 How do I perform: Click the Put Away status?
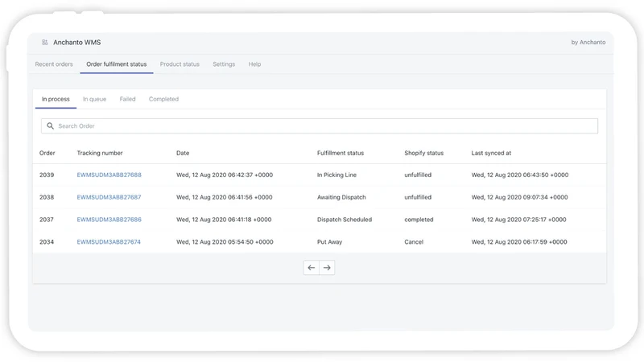point(329,242)
